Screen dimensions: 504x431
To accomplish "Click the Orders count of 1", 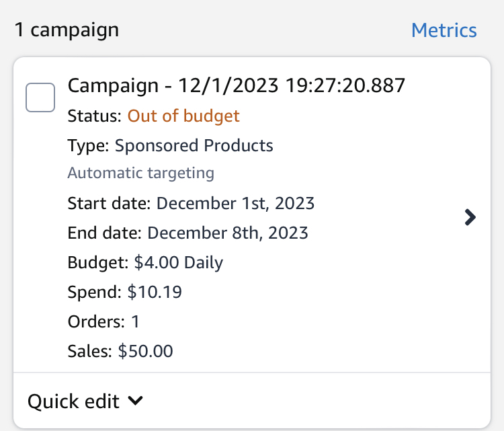I will [x=135, y=321].
